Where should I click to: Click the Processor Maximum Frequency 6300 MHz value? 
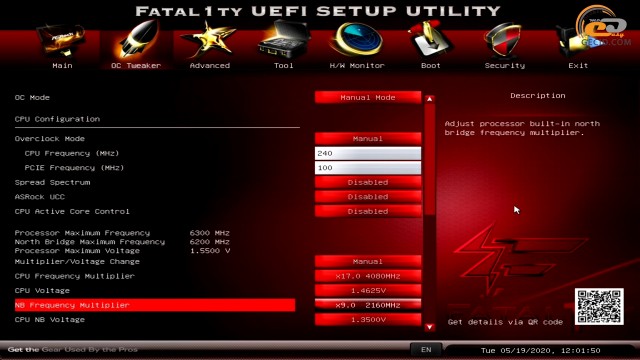coord(209,233)
